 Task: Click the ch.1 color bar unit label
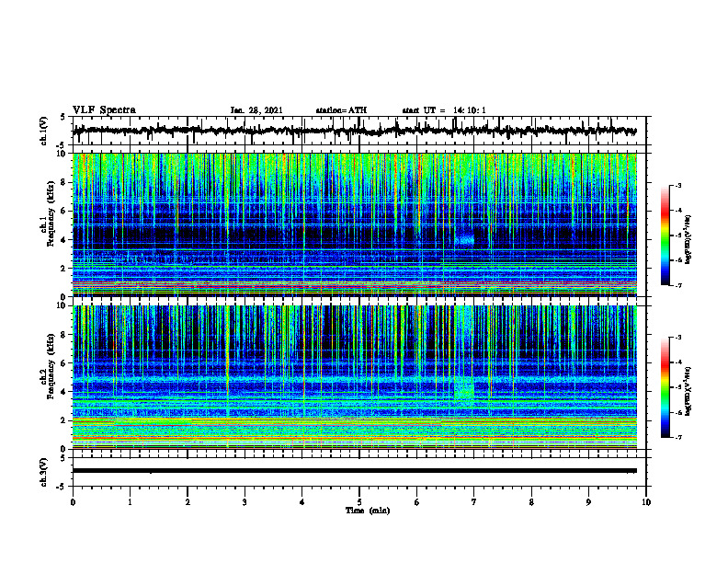tap(688, 240)
